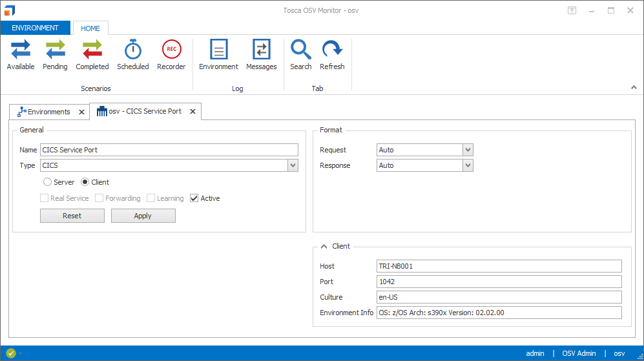Show Pending scenarios
Image resolution: width=644 pixels, height=361 pixels.
(x=55, y=55)
